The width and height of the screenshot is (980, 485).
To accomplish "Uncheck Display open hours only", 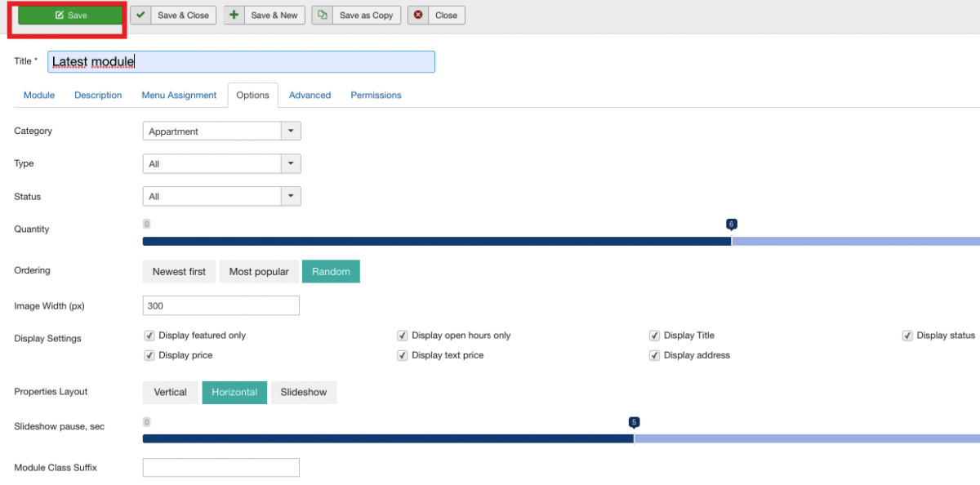I will tap(403, 336).
